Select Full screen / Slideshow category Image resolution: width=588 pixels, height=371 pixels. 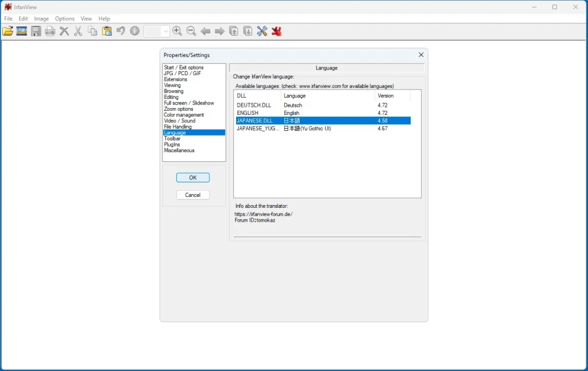coord(189,103)
